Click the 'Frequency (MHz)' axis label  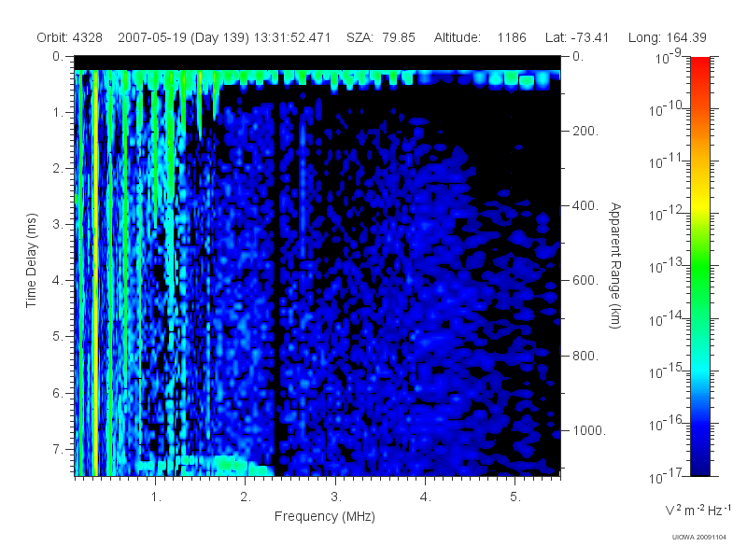click(x=324, y=516)
